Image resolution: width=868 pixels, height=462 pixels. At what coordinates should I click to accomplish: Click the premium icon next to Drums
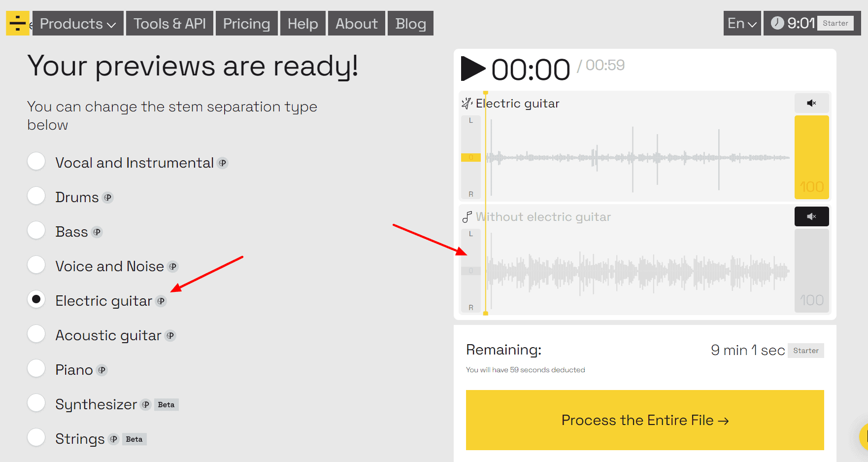pyautogui.click(x=108, y=198)
